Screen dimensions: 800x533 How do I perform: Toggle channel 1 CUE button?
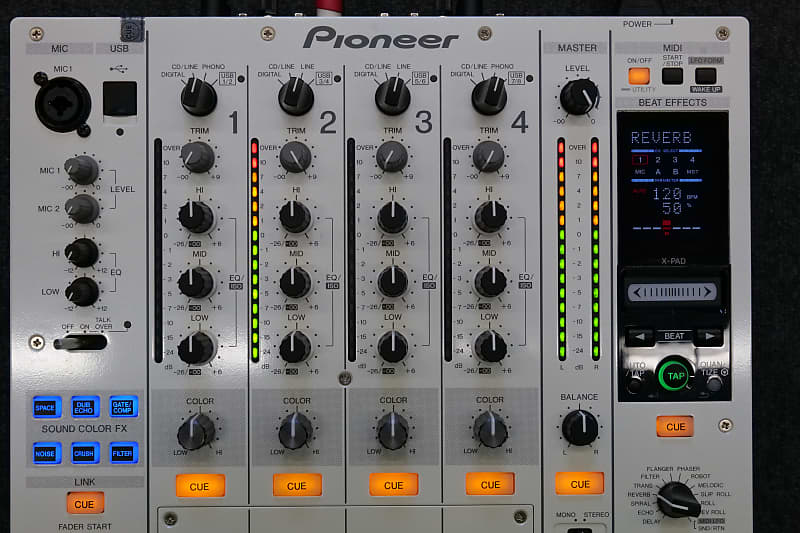point(200,486)
